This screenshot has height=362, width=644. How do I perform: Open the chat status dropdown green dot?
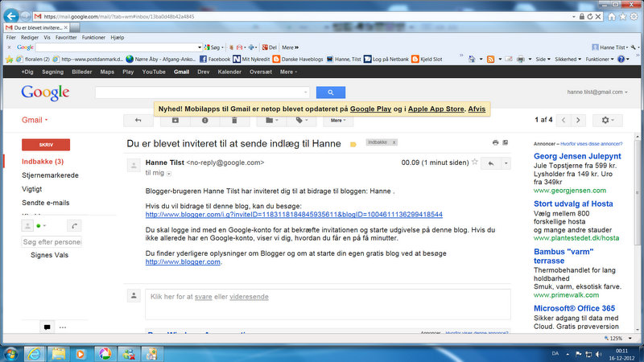pos(41,226)
